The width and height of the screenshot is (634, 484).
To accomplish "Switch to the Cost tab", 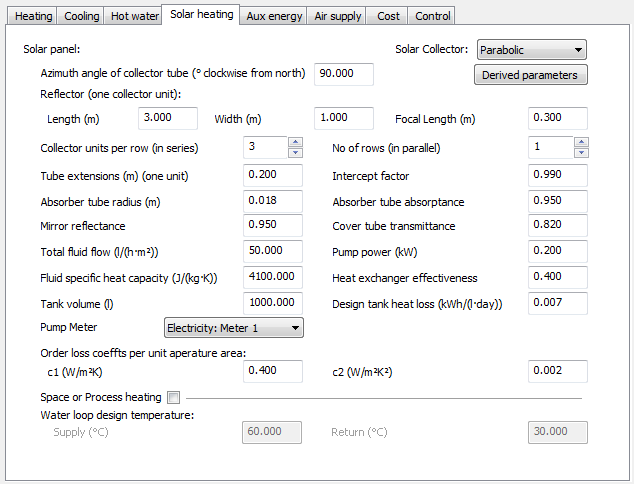I will coord(388,16).
